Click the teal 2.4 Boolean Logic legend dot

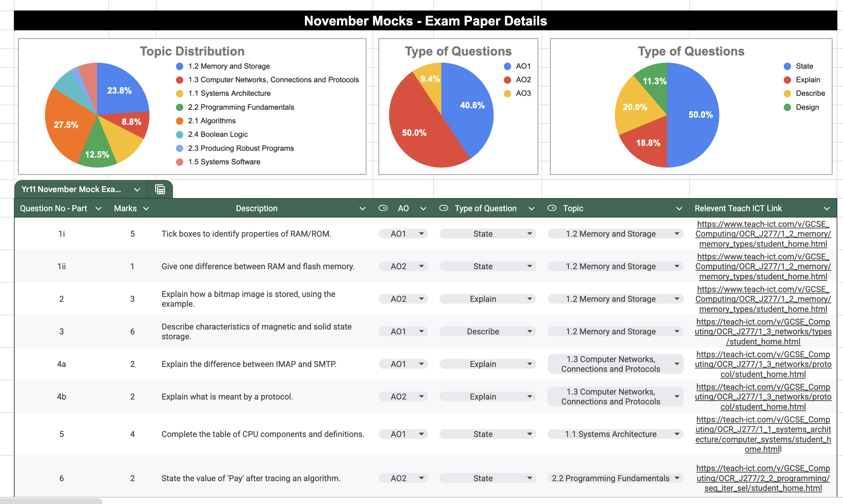click(x=180, y=134)
